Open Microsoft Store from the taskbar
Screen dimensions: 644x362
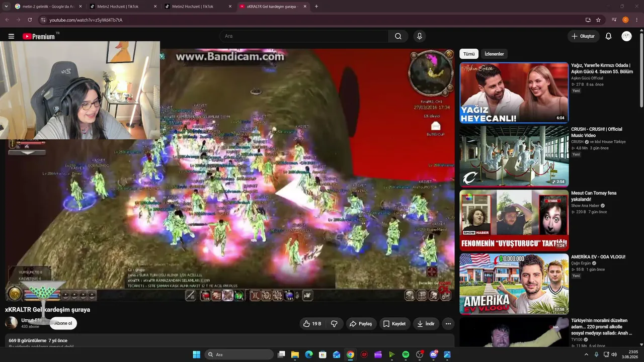(x=323, y=354)
